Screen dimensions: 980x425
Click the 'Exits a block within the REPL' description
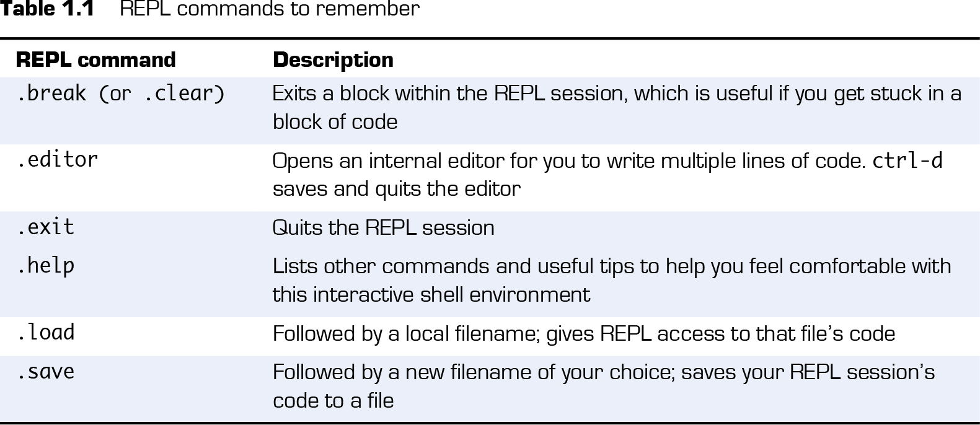point(617,107)
